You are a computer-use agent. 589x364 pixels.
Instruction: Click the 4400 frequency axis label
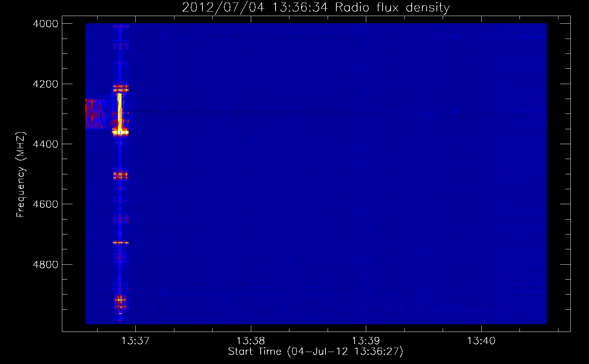click(x=46, y=144)
